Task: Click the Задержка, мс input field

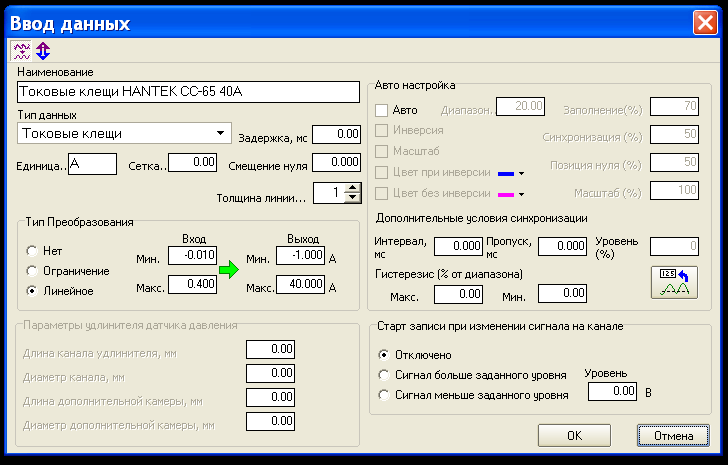Action: pyautogui.click(x=336, y=135)
